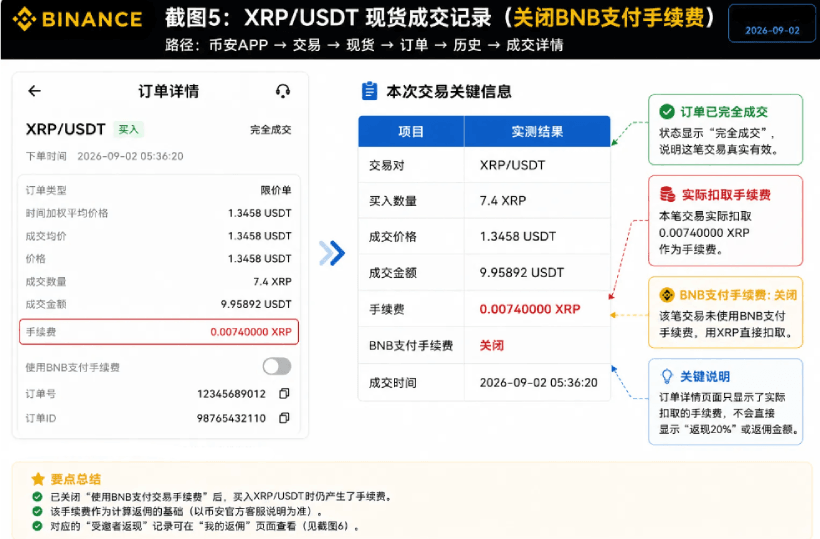The height and width of the screenshot is (539, 820).
Task: Click the 买入 tag next to XRP/USDT
Action: click(128, 129)
